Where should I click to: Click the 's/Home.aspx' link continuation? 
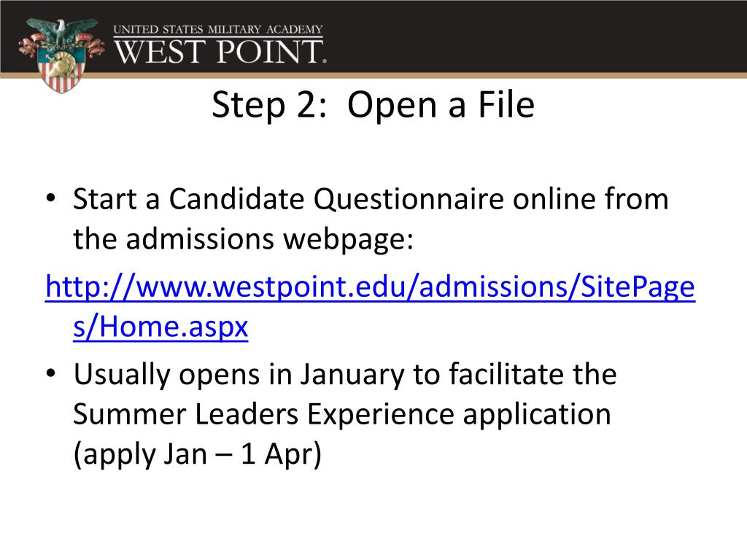coord(160,327)
